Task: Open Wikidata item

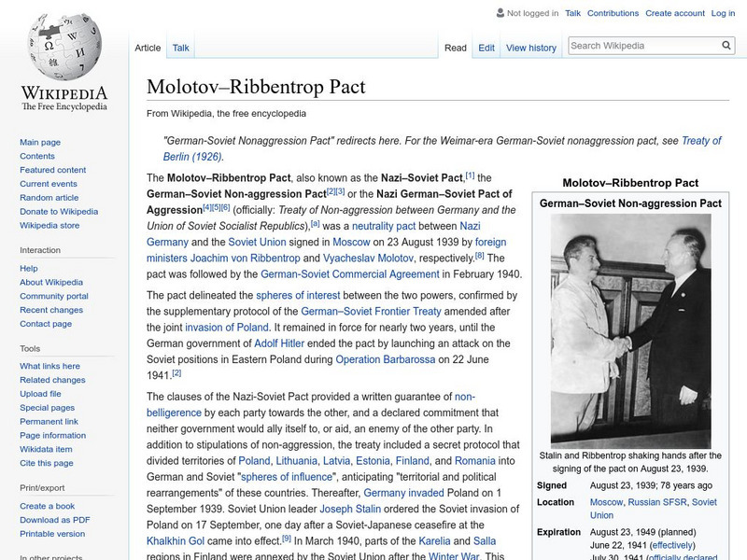Action: click(46, 449)
